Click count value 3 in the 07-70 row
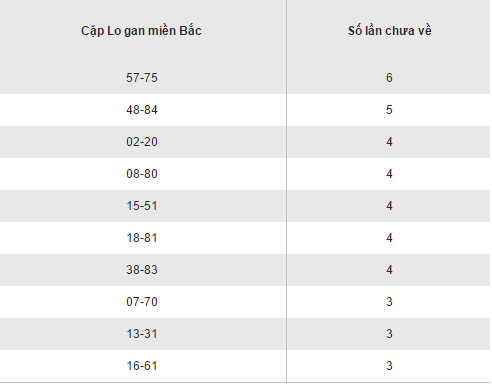Screen dimensions: 492x384 click(389, 302)
